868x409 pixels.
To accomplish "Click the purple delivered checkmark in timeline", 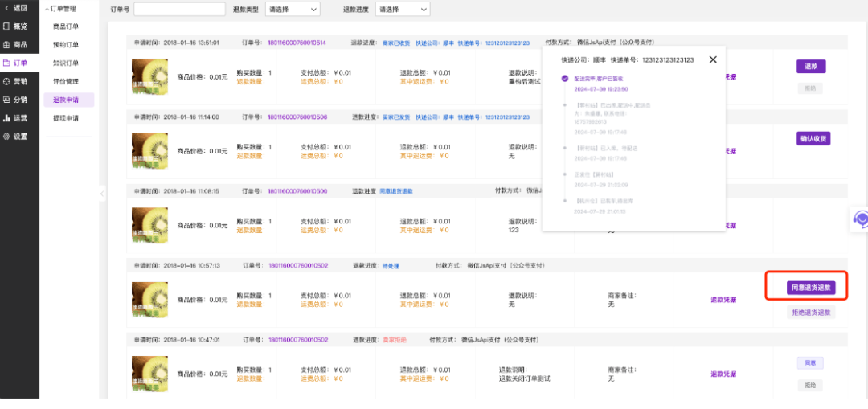I will coord(565,79).
